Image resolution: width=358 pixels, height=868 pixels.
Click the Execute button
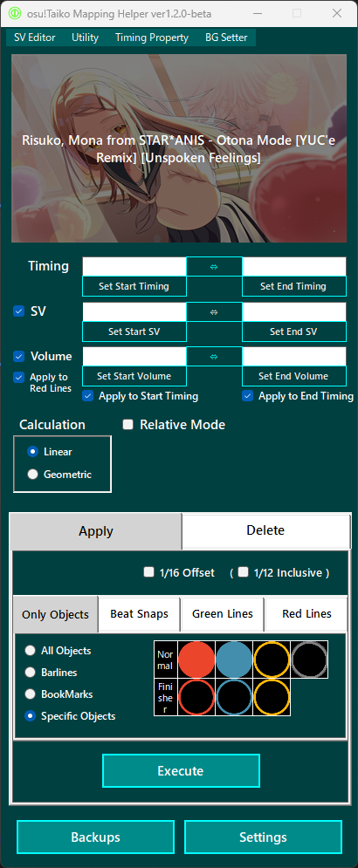(182, 770)
